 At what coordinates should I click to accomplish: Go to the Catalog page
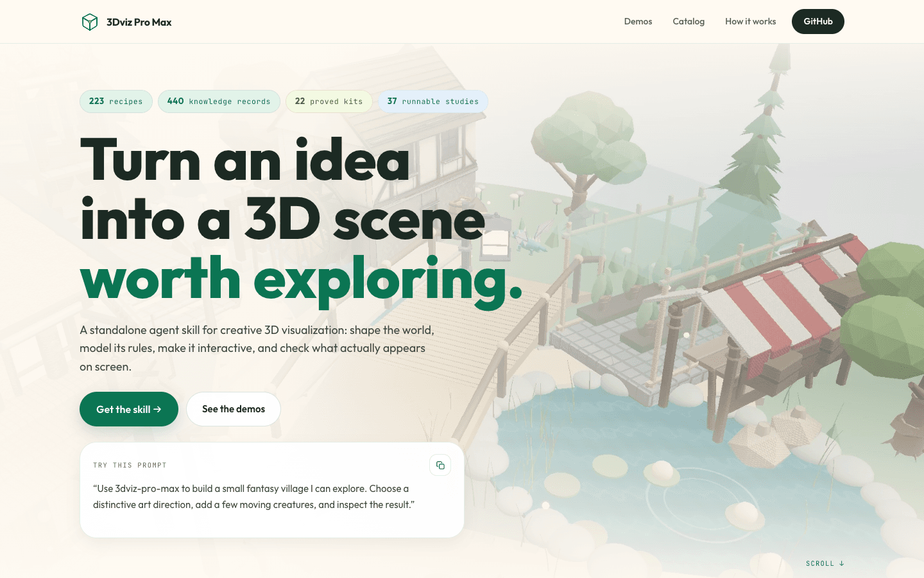(x=689, y=21)
